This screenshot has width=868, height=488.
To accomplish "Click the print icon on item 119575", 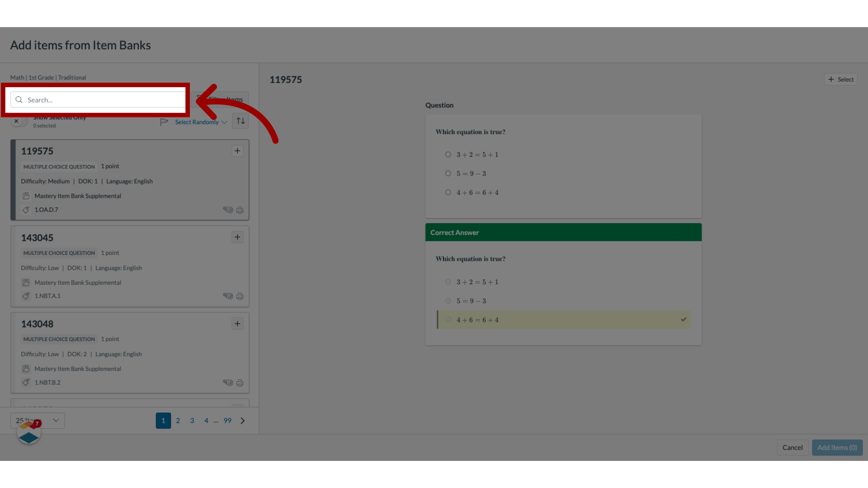I will (240, 210).
